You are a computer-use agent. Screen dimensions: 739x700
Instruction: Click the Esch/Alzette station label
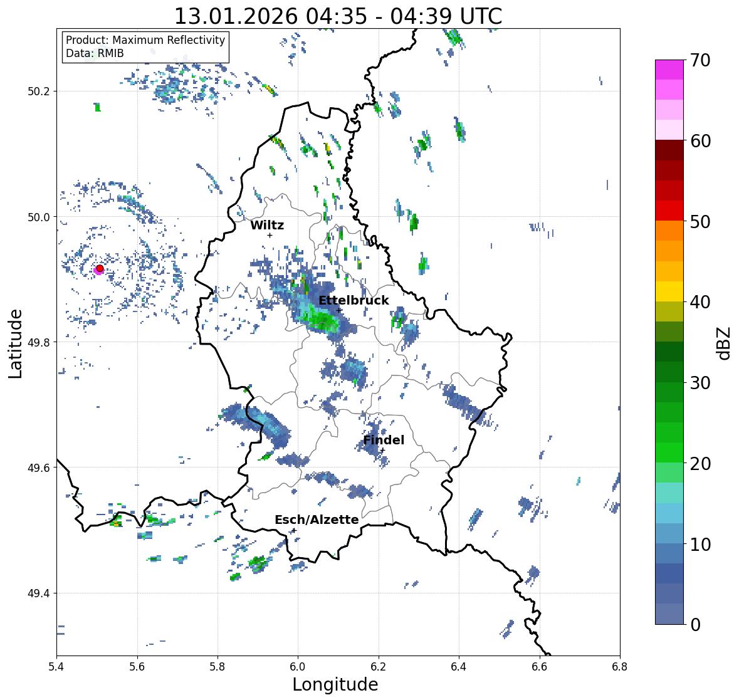point(317,520)
